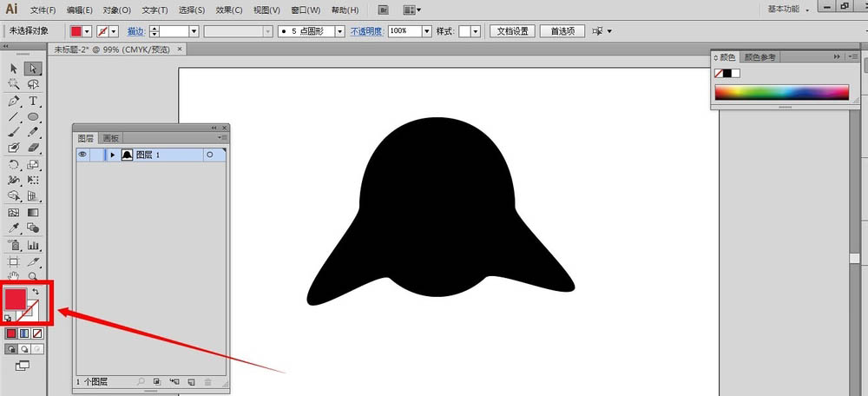Pick the Magic Wand tool
This screenshot has width=868, height=396.
click(x=14, y=84)
